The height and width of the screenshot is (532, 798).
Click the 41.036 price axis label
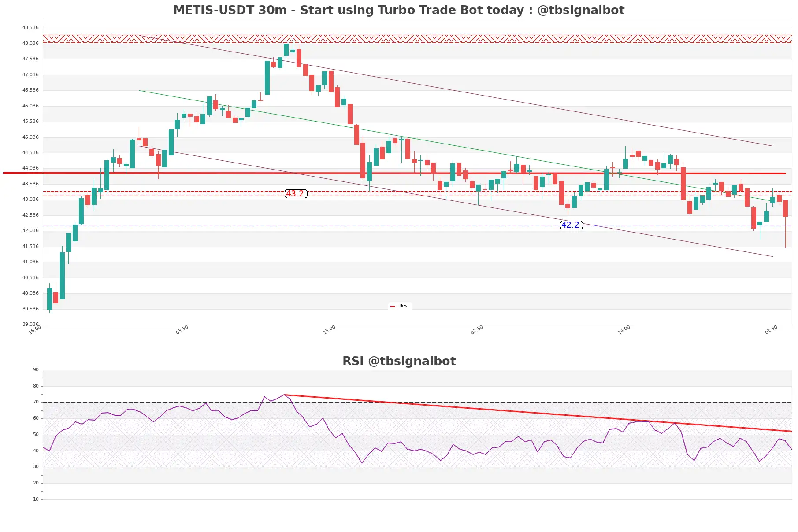tap(30, 262)
